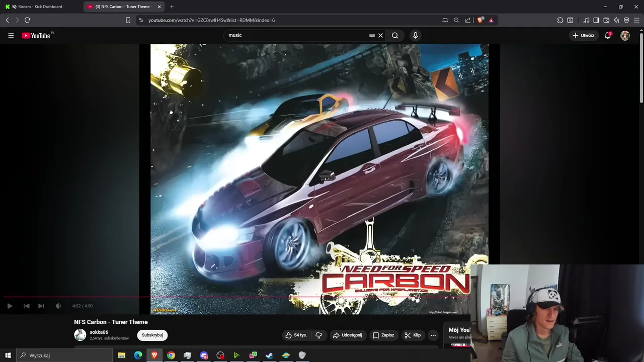Open the browser main menu
Viewport: 644px width, 362px height.
(x=636, y=20)
